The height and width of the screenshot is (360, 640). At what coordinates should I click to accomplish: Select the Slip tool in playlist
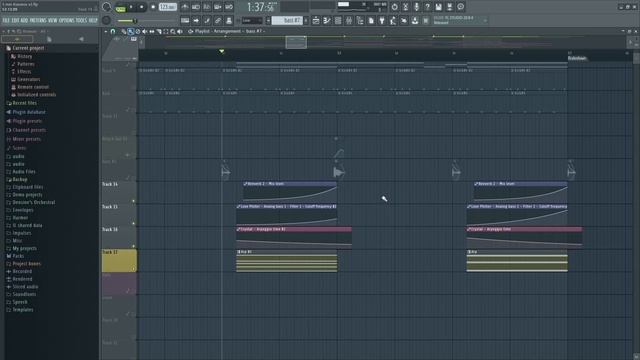[x=152, y=31]
